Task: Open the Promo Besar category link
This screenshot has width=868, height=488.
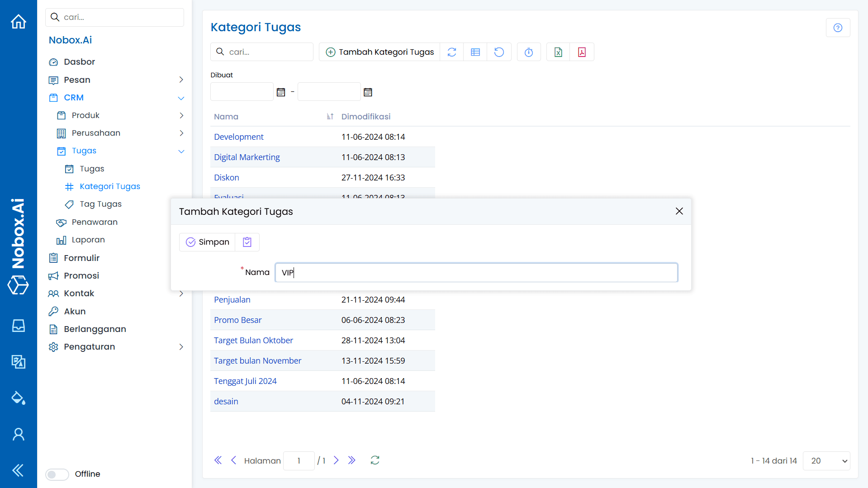Action: pos(237,320)
